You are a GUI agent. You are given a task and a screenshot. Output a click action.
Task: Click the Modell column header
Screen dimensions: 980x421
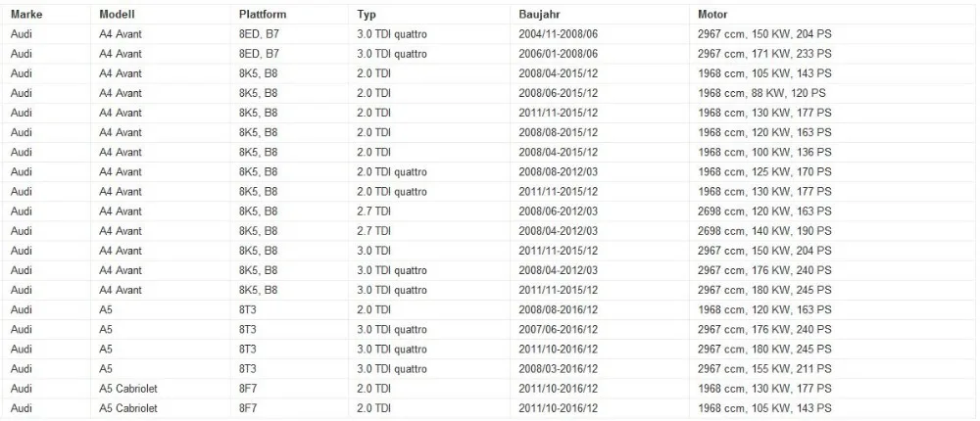[x=117, y=15]
